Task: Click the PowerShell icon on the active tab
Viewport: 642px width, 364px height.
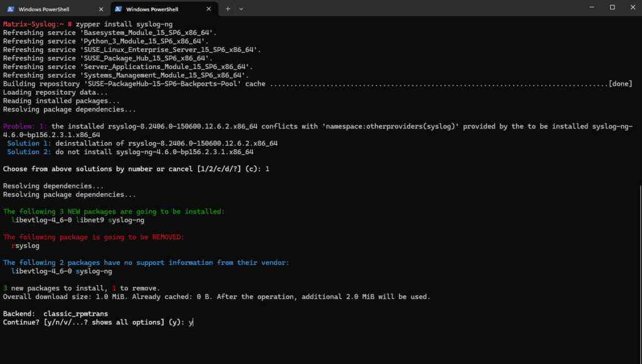Action: pyautogui.click(x=118, y=9)
